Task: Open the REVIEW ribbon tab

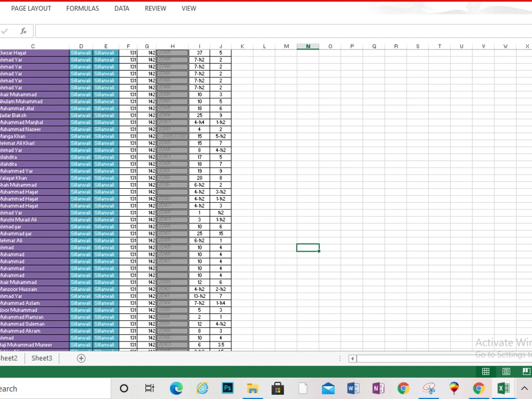Action: point(155,9)
